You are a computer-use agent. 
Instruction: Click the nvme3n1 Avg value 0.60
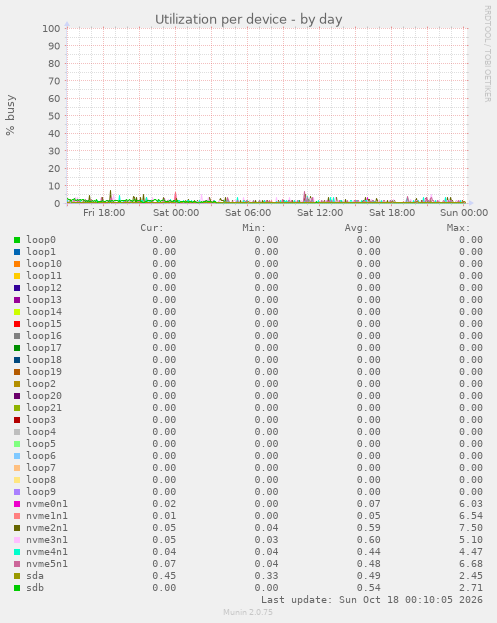(369, 540)
